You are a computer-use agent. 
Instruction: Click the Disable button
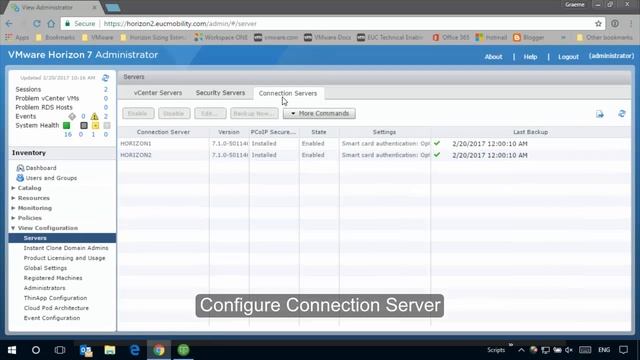click(x=174, y=113)
